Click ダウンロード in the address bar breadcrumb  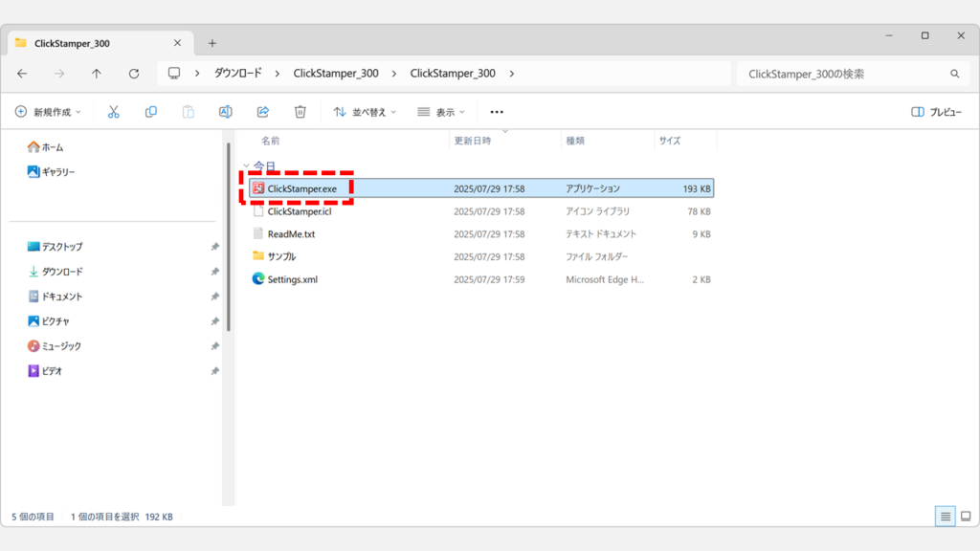pos(238,73)
